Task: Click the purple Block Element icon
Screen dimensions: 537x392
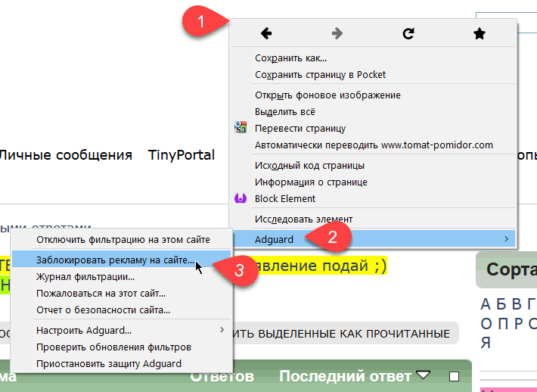Action: (241, 199)
